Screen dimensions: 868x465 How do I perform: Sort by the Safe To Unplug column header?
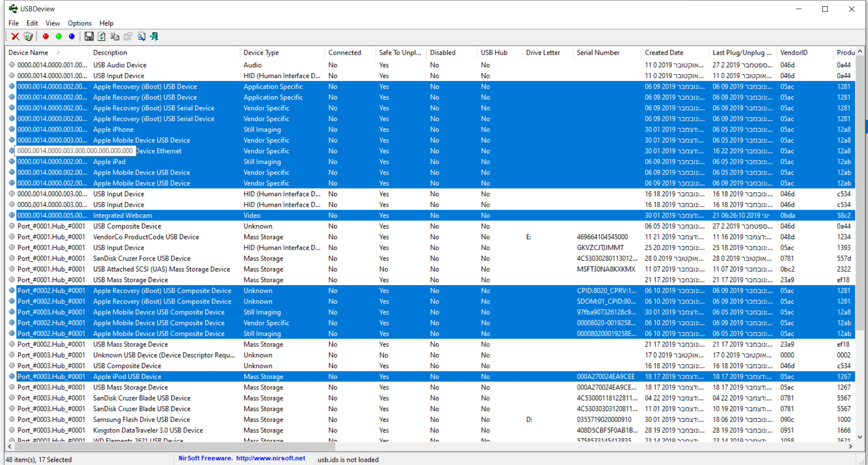401,52
